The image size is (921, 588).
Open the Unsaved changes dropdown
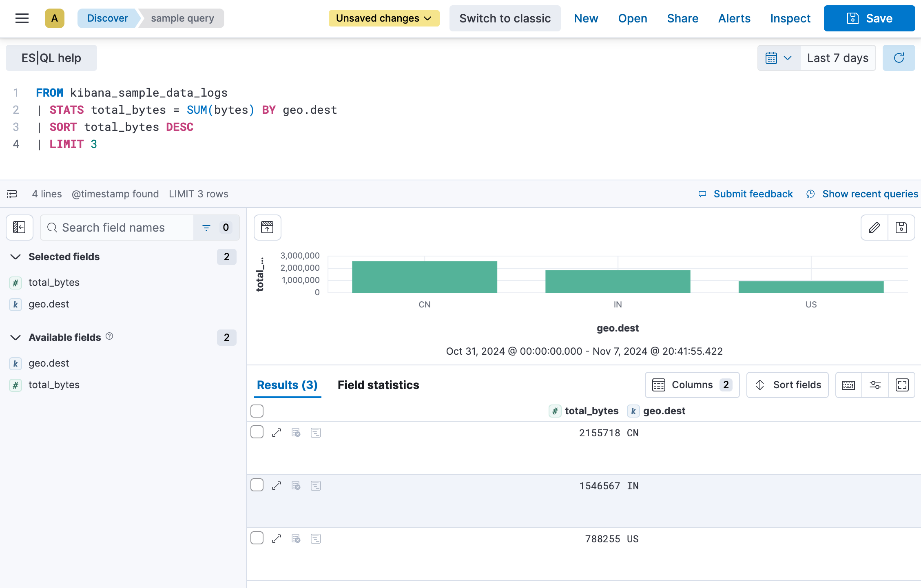click(383, 18)
